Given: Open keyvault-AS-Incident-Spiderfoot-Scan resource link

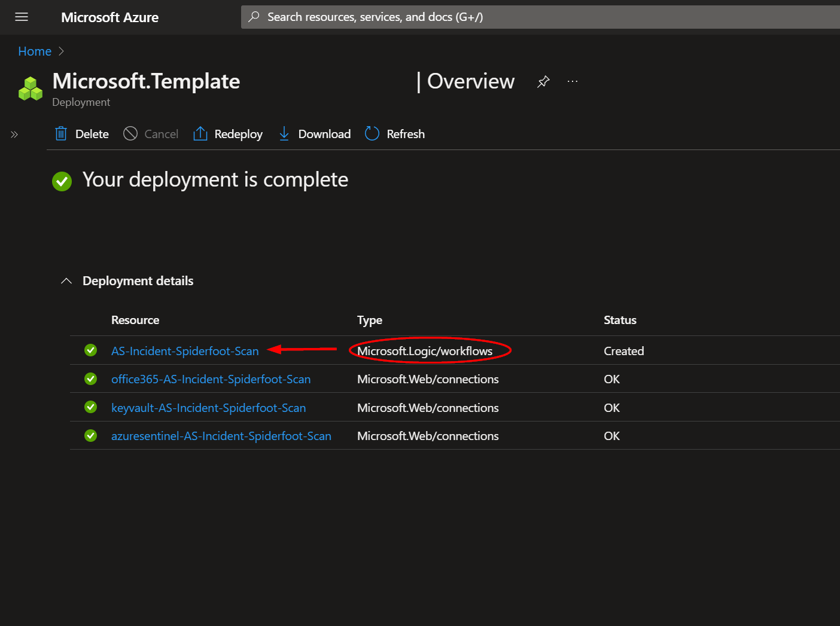Looking at the screenshot, I should pyautogui.click(x=208, y=408).
